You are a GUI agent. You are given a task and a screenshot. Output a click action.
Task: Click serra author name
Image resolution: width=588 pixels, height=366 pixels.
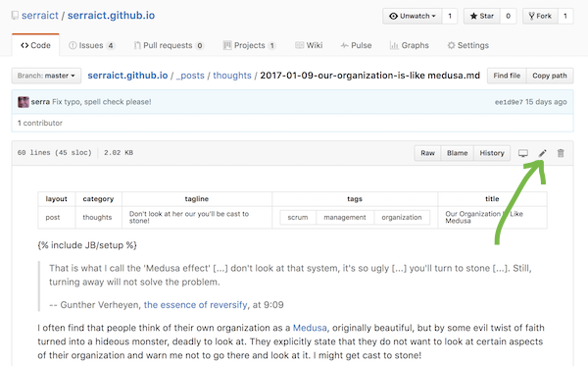pos(40,102)
